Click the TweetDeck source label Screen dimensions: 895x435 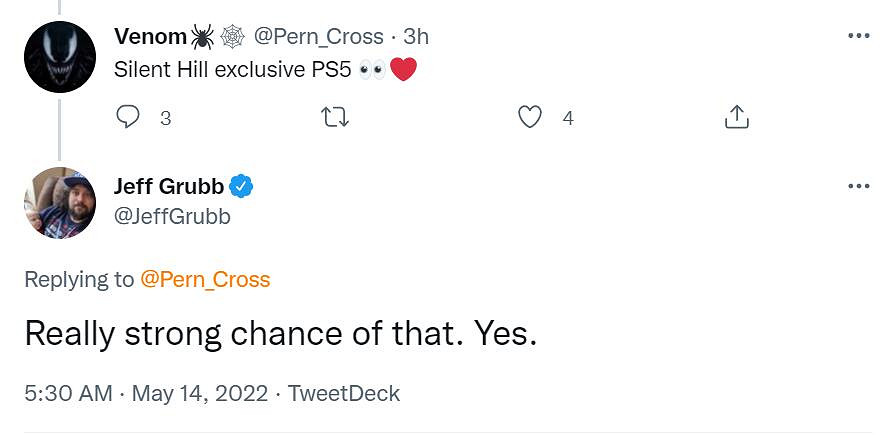pyautogui.click(x=344, y=393)
